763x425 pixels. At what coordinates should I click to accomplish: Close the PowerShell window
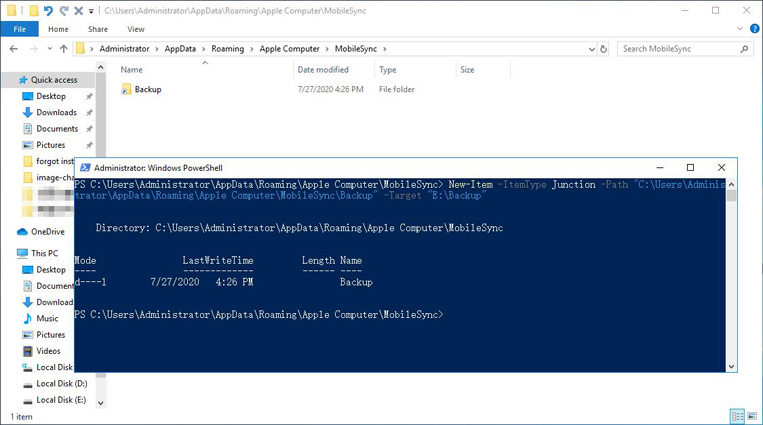721,167
